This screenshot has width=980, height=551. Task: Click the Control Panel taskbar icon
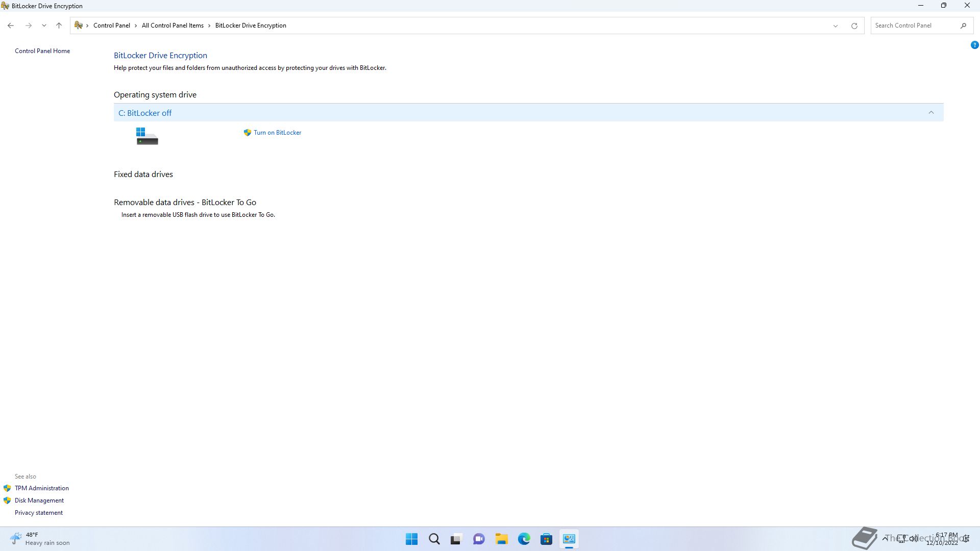(569, 539)
